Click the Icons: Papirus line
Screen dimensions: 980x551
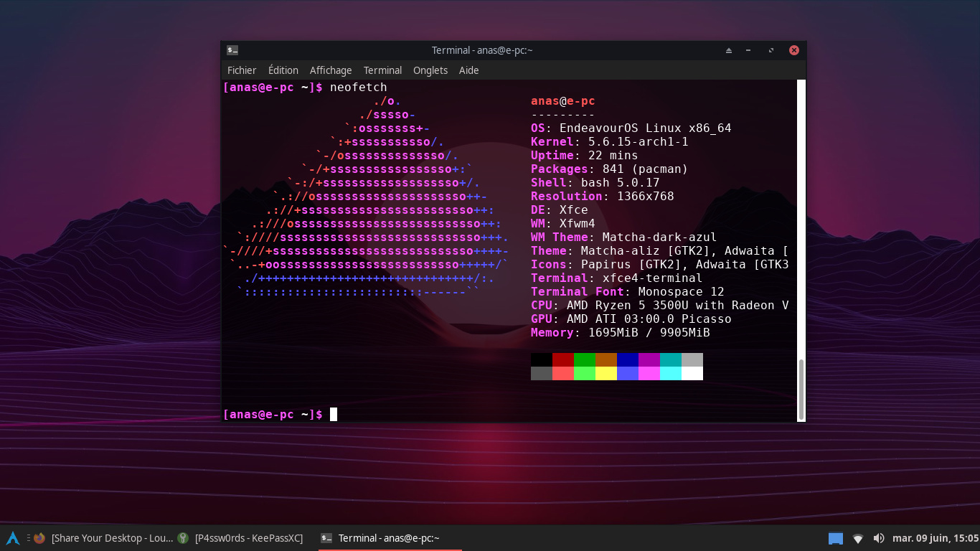pos(660,265)
